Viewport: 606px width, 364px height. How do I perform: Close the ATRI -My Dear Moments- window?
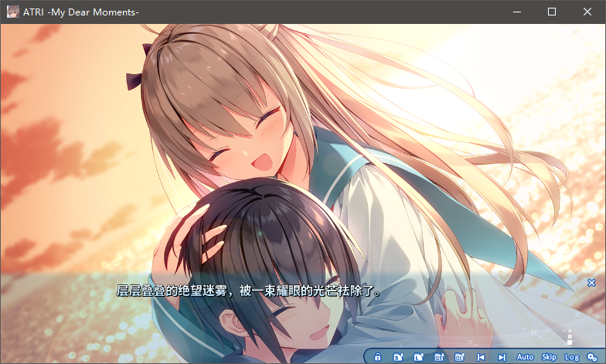(587, 12)
